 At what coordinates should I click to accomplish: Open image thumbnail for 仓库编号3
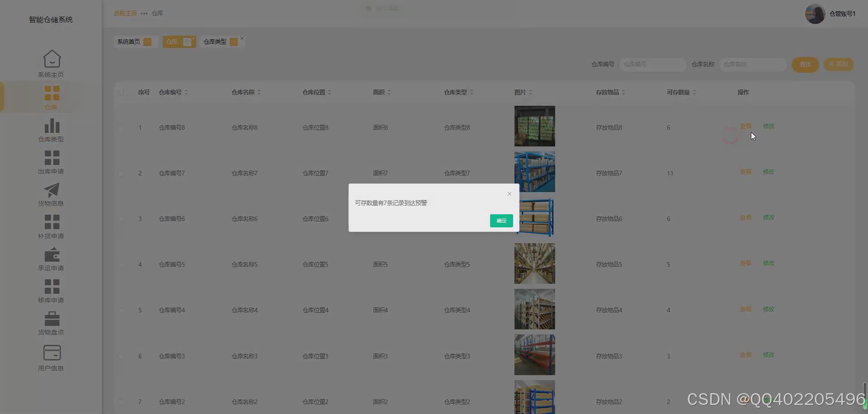[x=534, y=355]
